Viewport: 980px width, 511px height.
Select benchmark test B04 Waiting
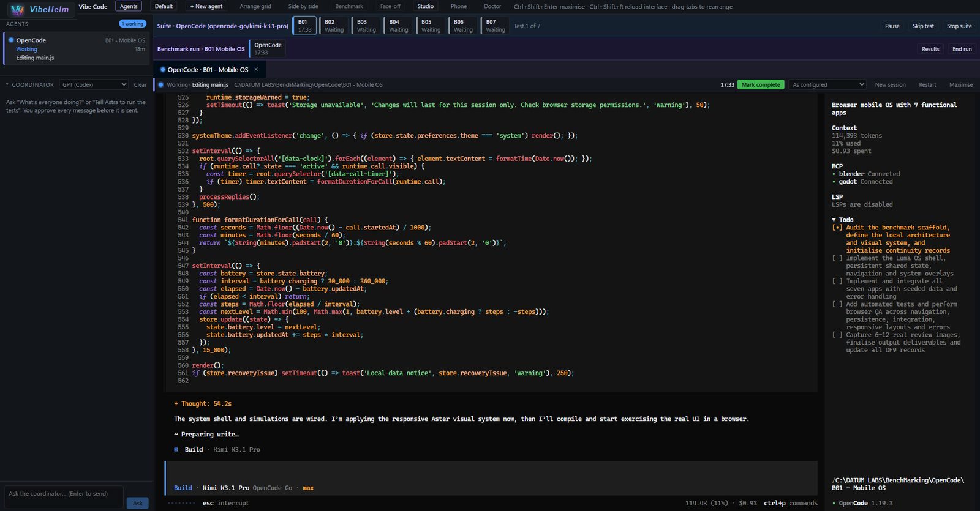[398, 26]
